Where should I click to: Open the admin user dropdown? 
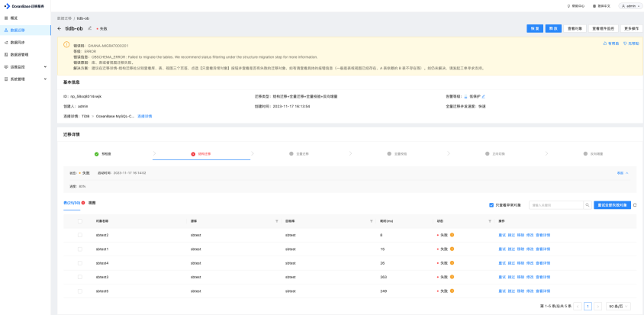coord(630,6)
